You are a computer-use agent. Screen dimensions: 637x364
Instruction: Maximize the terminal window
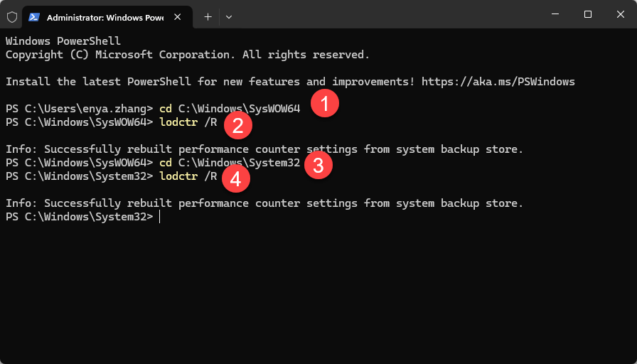click(588, 14)
